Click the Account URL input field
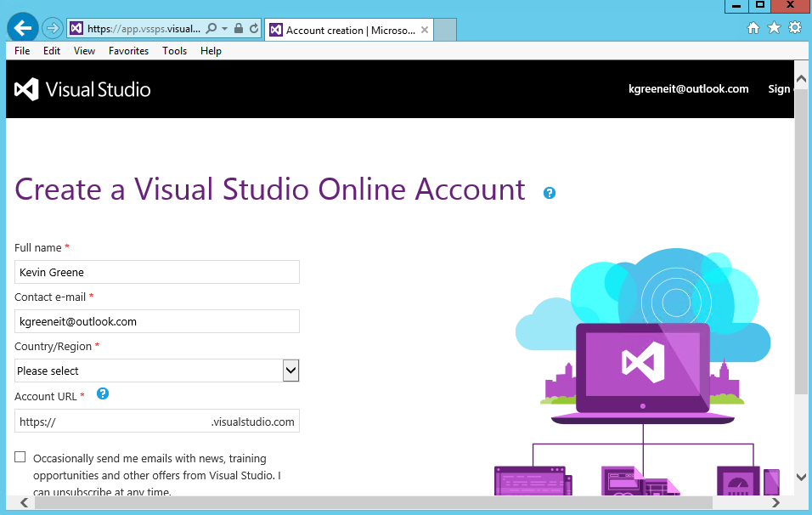This screenshot has height=515, width=812. (x=157, y=422)
